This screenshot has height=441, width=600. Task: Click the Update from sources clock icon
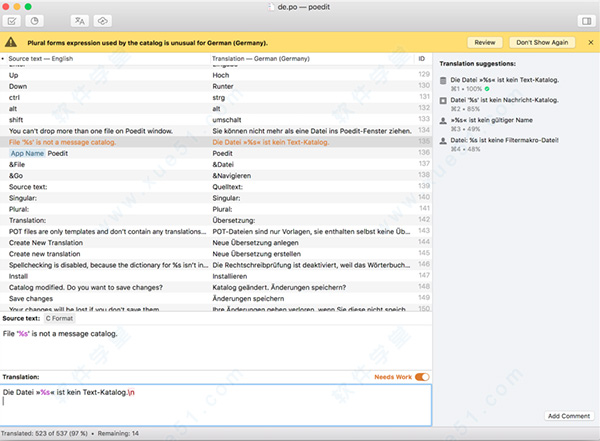(34, 21)
